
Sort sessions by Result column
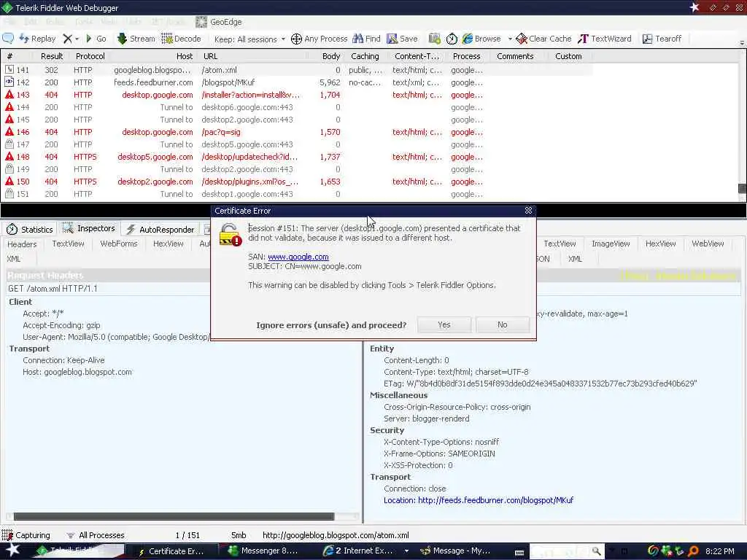tap(52, 56)
